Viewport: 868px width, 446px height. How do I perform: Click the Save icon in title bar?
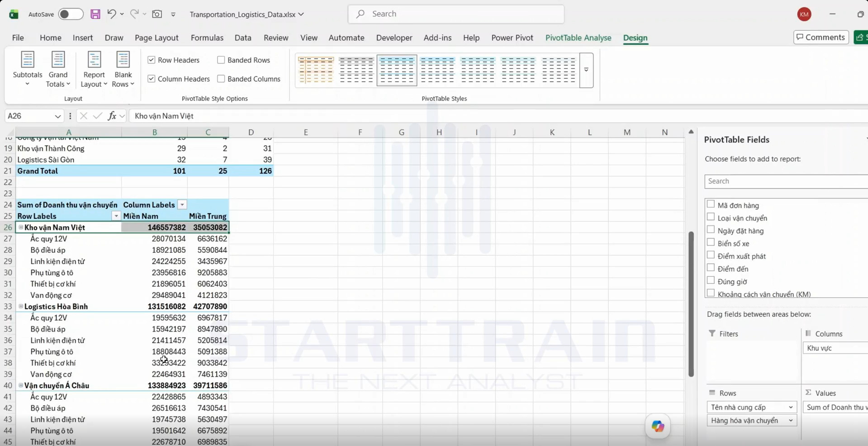[95, 14]
